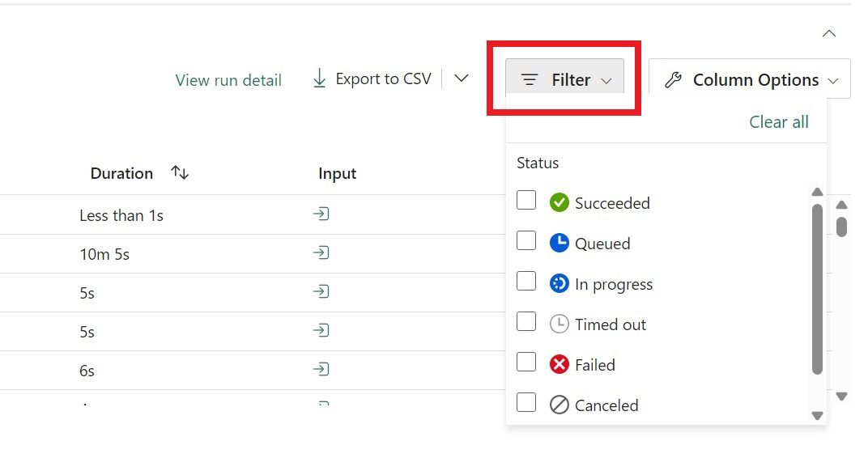Image resolution: width=868 pixels, height=458 pixels.
Task: Collapse the panel with the top chevron
Action: pyautogui.click(x=828, y=34)
